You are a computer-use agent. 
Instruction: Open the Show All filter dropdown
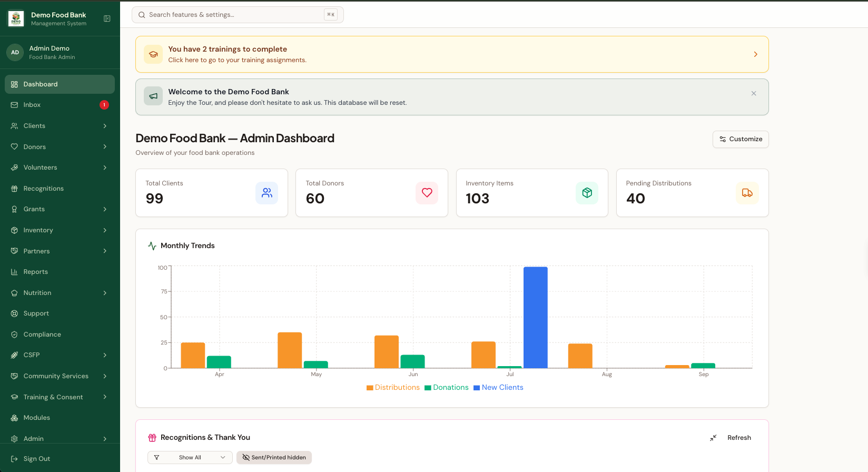point(190,457)
